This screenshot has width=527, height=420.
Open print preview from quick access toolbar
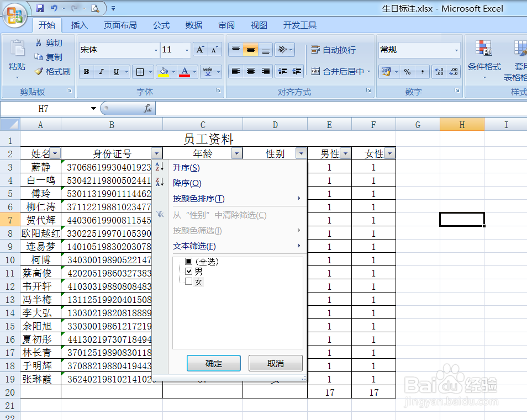pos(96,8)
